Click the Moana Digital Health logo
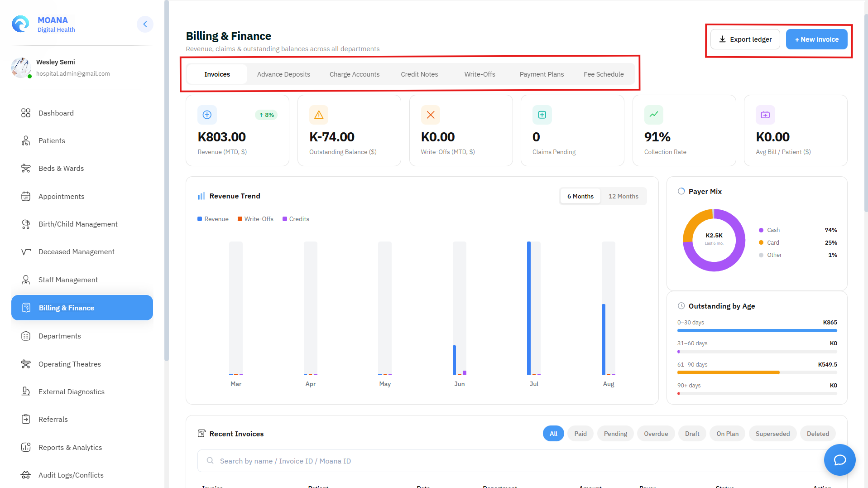868x488 pixels. tap(20, 24)
